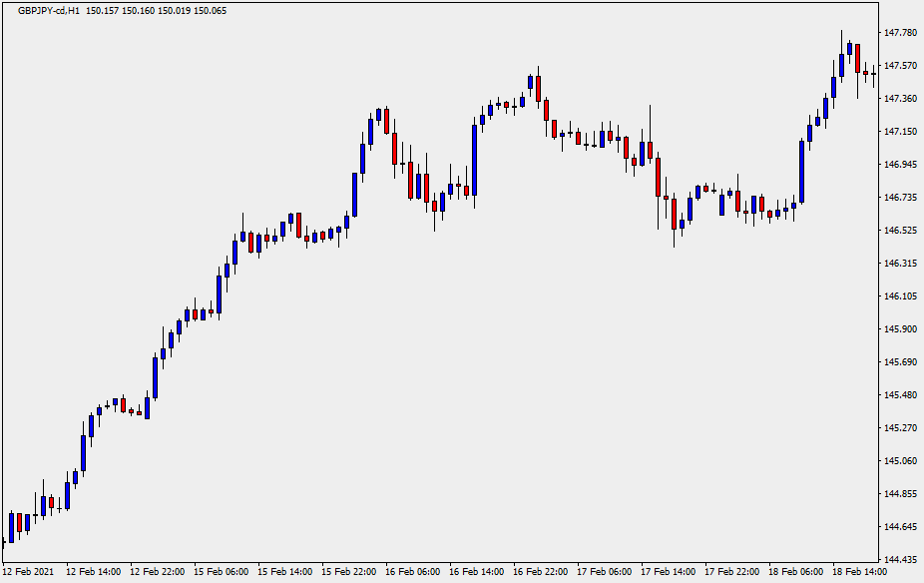Image resolution: width=924 pixels, height=583 pixels.
Task: Select the 146.525 price level label
Action: [x=900, y=231]
